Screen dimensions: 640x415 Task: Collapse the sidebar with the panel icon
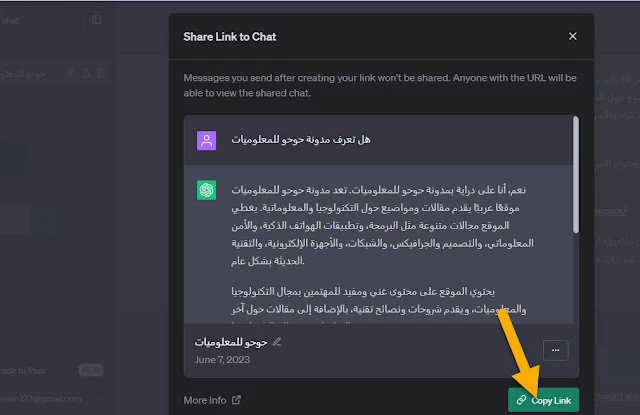click(97, 20)
